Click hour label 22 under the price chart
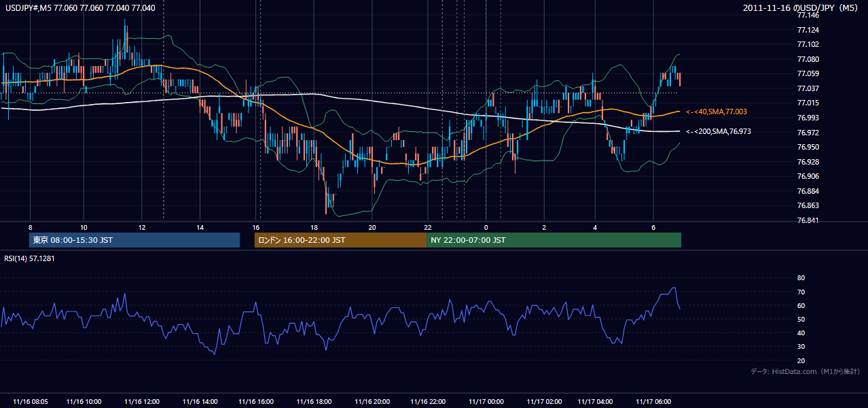 pyautogui.click(x=428, y=227)
